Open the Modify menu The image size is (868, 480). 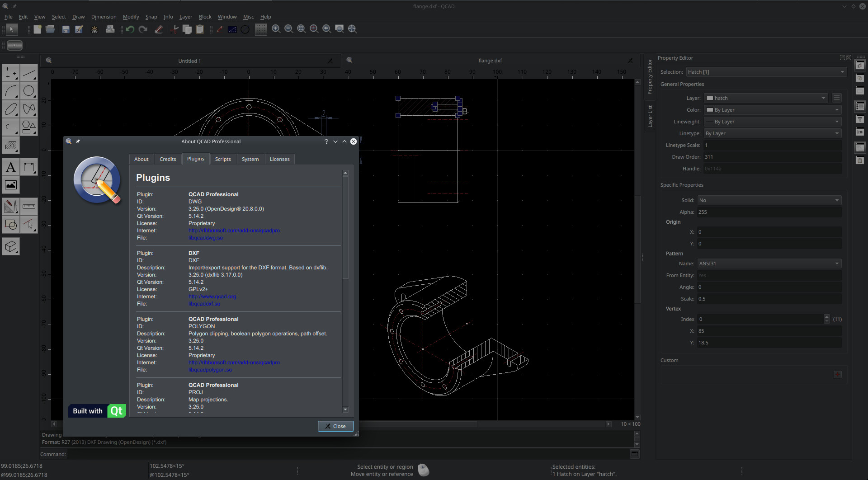pos(131,17)
